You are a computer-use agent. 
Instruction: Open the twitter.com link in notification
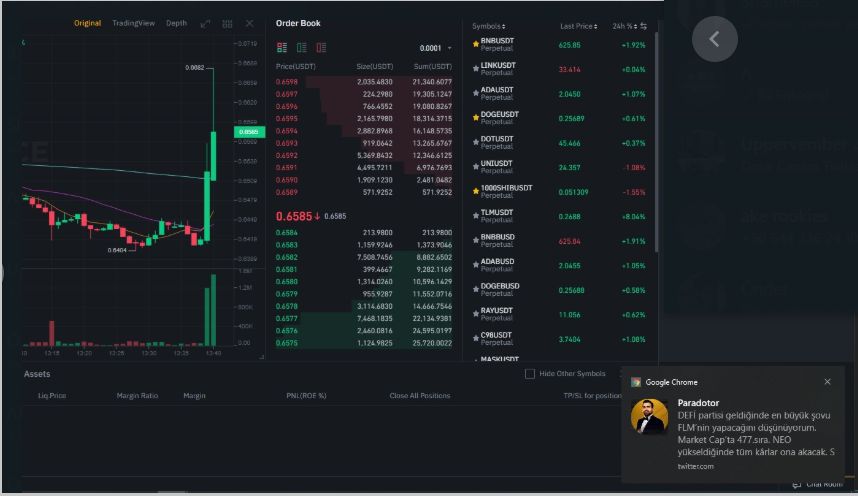(x=695, y=466)
